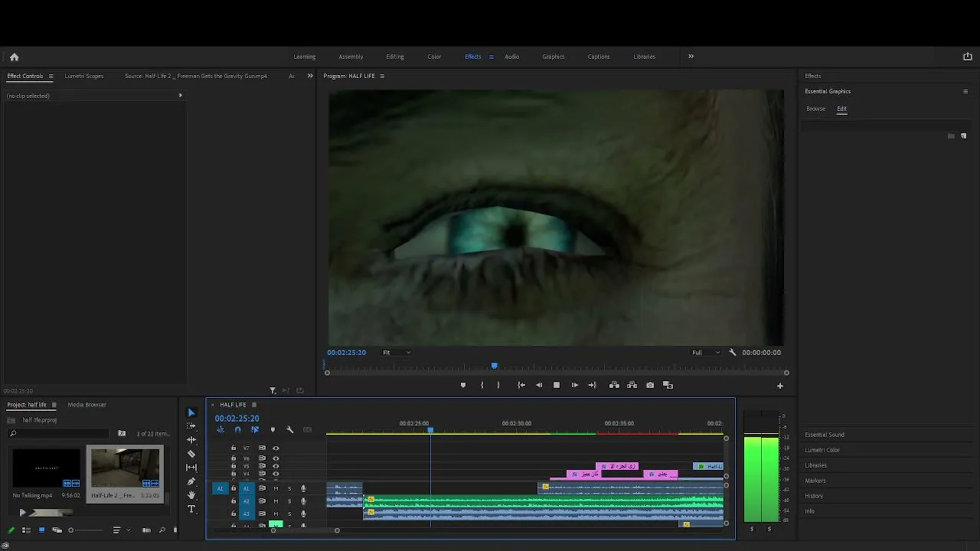Viewport: 980px width, 551px height.
Task: Add marker in the timeline header
Action: click(273, 430)
